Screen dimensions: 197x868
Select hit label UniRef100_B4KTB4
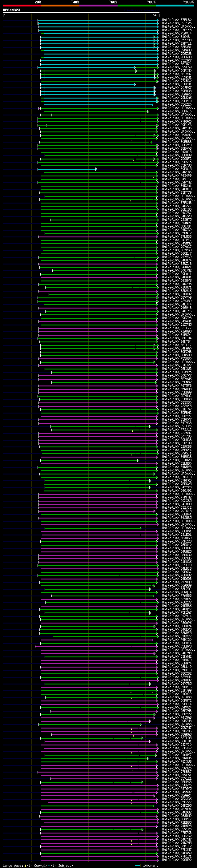click(x=177, y=342)
